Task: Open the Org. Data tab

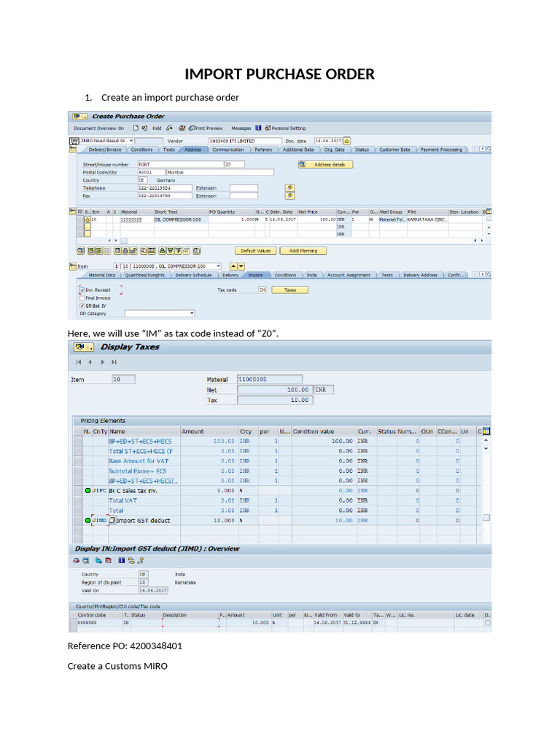Action: coord(334,150)
